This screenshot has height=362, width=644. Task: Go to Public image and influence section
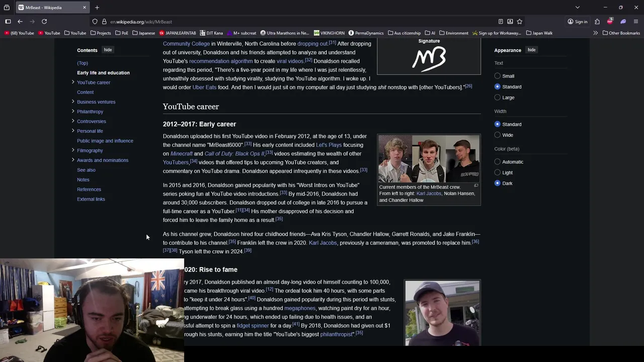point(105,141)
